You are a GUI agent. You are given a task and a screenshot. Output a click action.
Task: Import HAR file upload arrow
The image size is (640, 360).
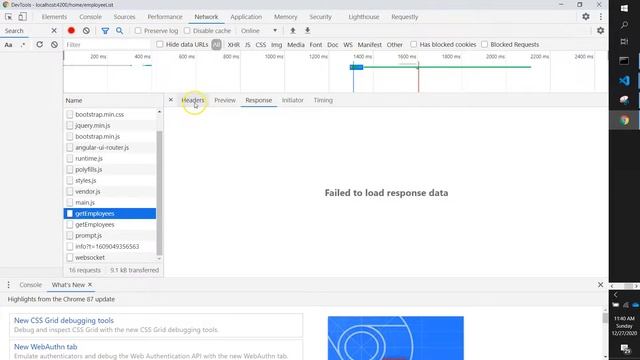click(293, 31)
